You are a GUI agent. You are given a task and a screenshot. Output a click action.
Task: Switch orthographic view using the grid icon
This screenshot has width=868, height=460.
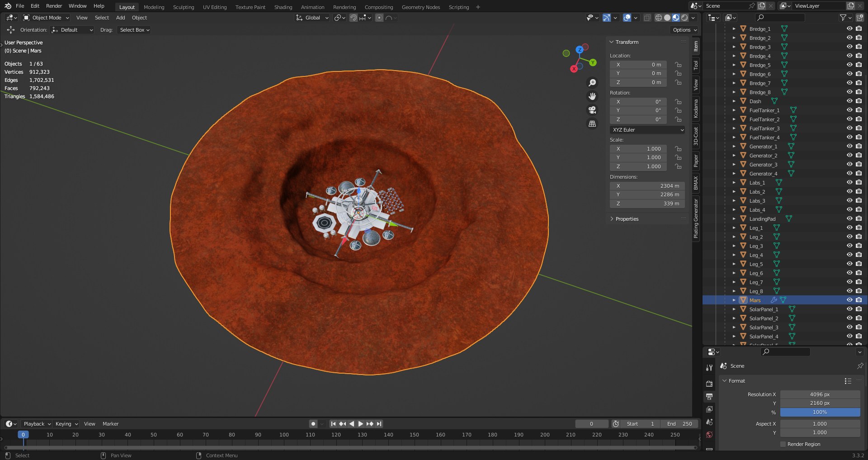pos(592,123)
